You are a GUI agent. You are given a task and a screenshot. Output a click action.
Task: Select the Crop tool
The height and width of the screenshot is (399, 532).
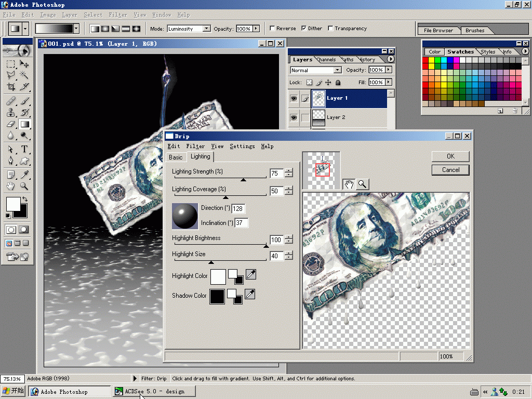click(11, 87)
